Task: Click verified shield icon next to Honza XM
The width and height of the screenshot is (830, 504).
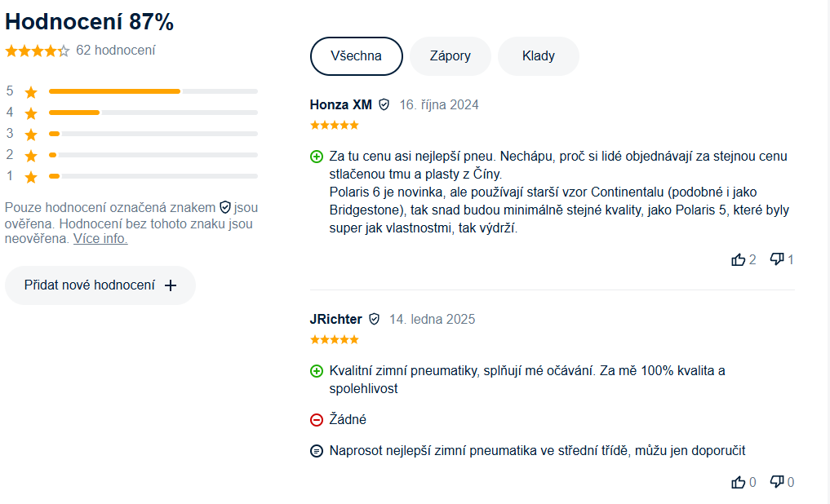Action: pos(384,104)
